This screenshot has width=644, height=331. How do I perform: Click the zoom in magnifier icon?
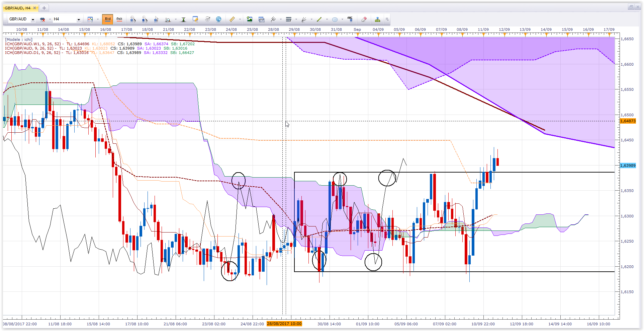click(x=133, y=19)
